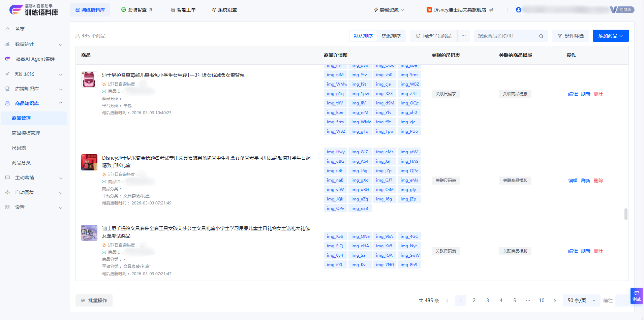Click the 数据统计 chart icon
This screenshot has width=644, height=320.
pos(7,44)
